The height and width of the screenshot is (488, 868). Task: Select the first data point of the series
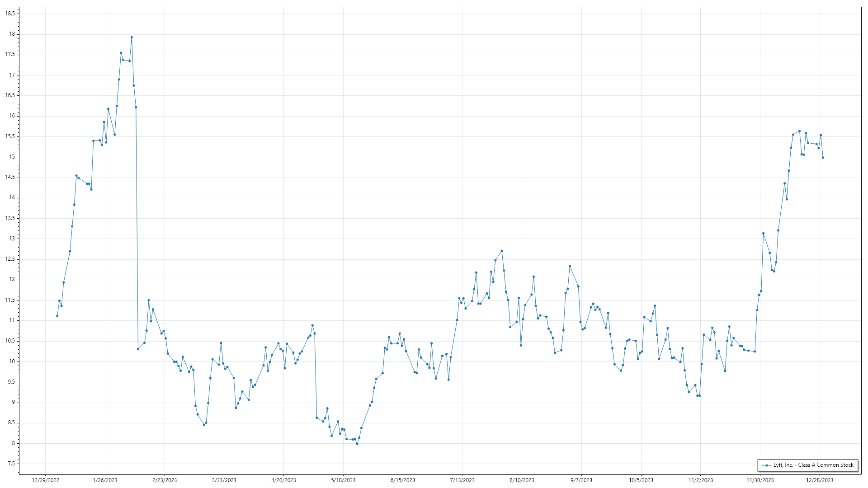click(x=57, y=316)
